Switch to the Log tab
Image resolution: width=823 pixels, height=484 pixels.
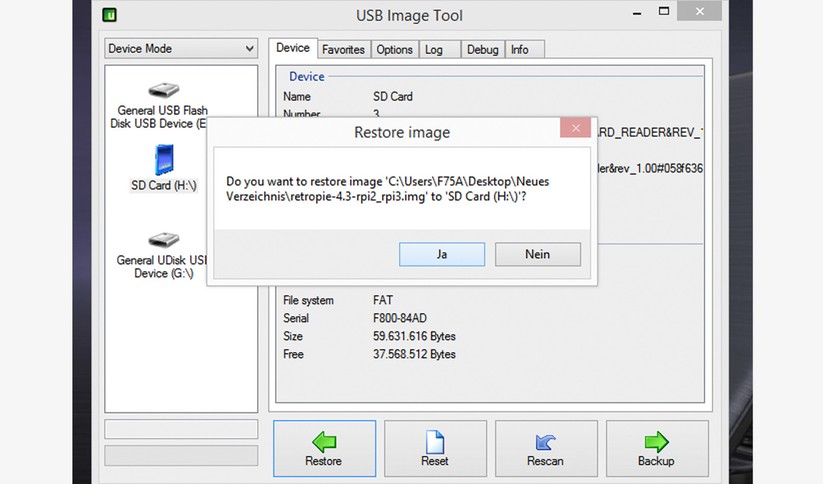coord(434,50)
